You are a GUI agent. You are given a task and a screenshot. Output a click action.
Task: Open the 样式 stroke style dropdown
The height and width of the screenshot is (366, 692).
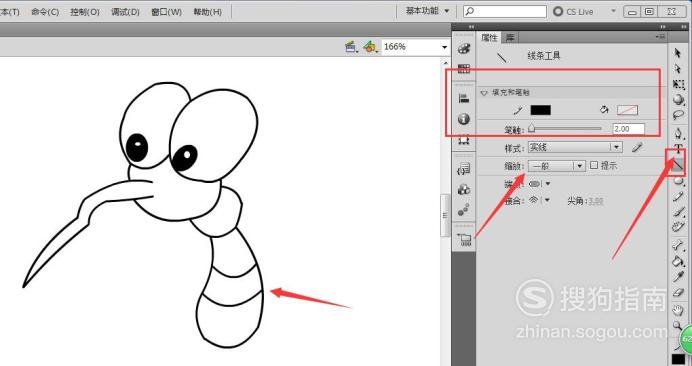pyautogui.click(x=575, y=147)
